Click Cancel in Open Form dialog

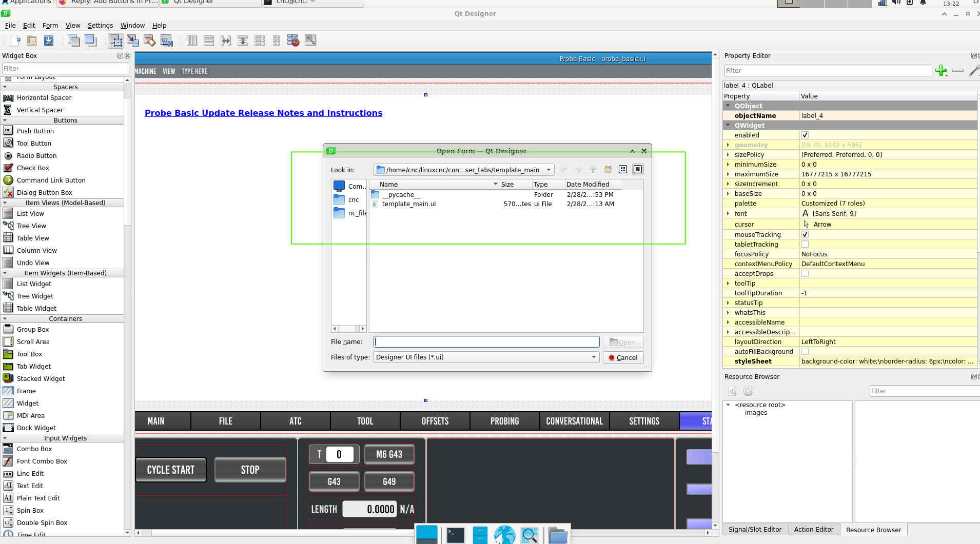pyautogui.click(x=623, y=358)
